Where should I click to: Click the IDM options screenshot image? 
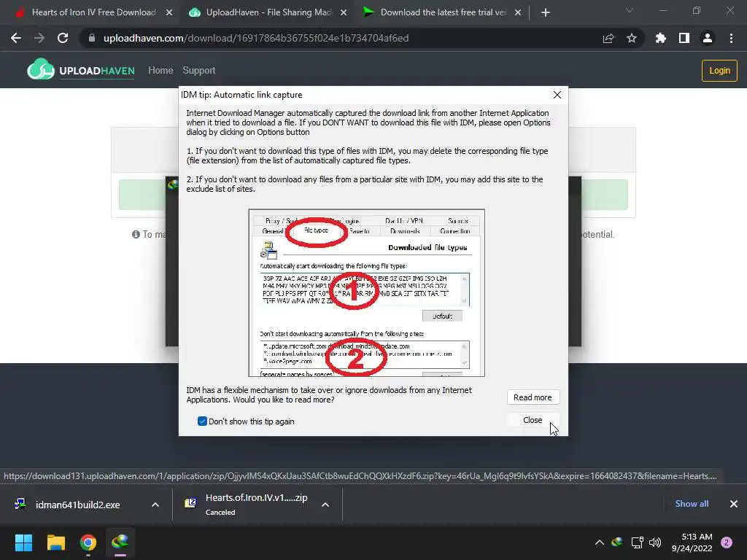click(367, 293)
